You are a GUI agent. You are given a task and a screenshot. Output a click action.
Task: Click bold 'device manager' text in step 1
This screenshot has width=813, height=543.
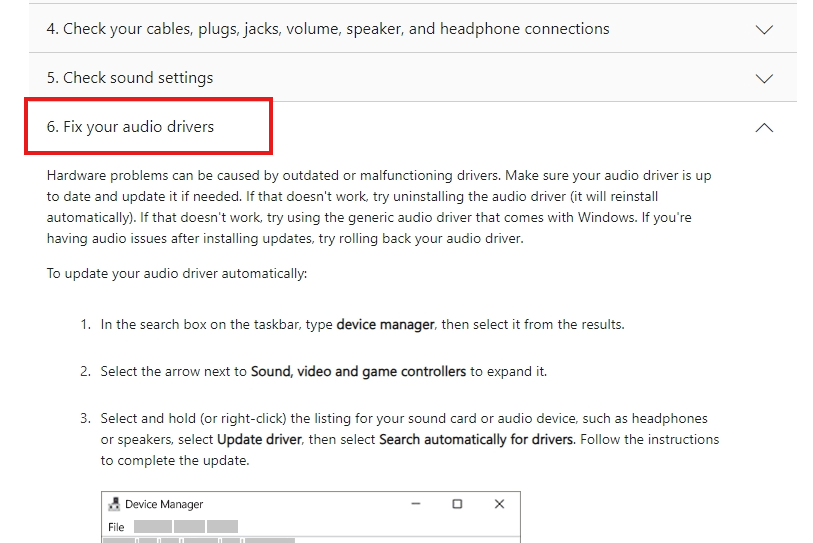[385, 325]
